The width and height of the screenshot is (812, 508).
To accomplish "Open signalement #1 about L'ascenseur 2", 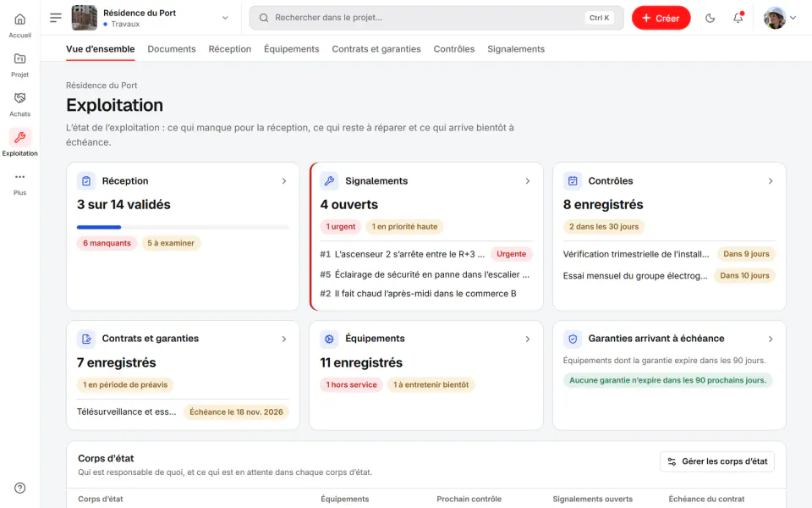I will [x=403, y=254].
